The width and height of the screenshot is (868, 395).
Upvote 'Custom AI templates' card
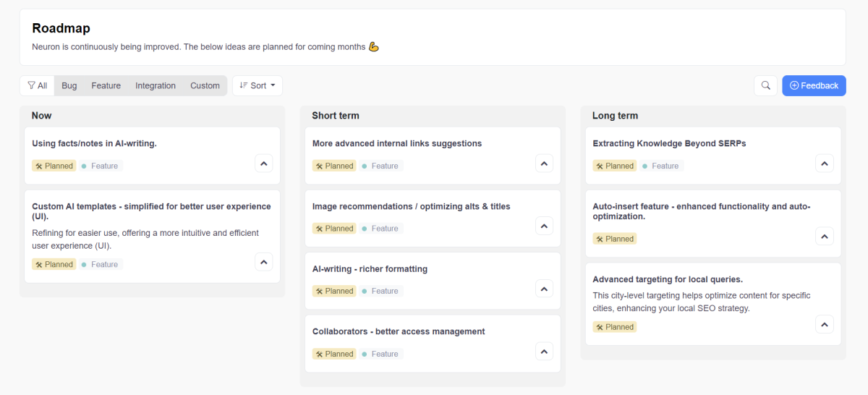264,262
